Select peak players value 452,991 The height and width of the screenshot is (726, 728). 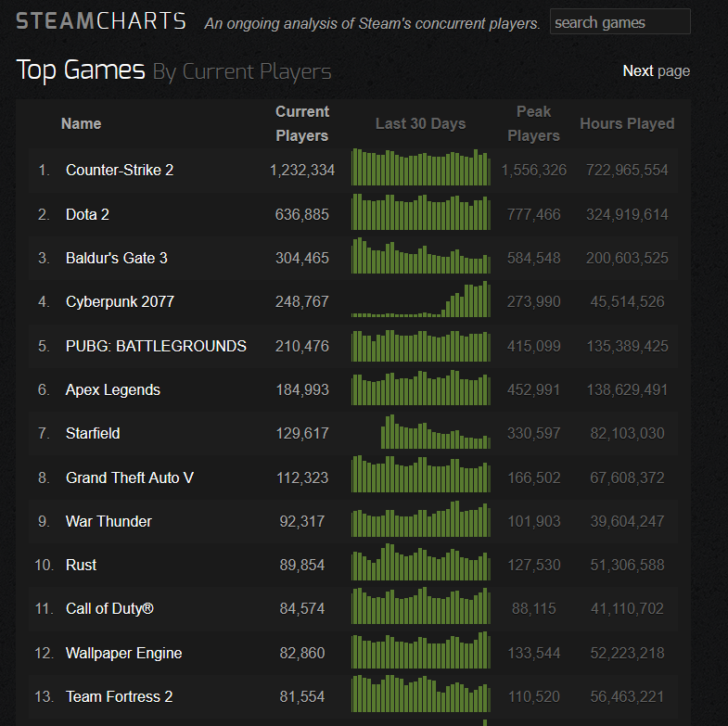[534, 390]
